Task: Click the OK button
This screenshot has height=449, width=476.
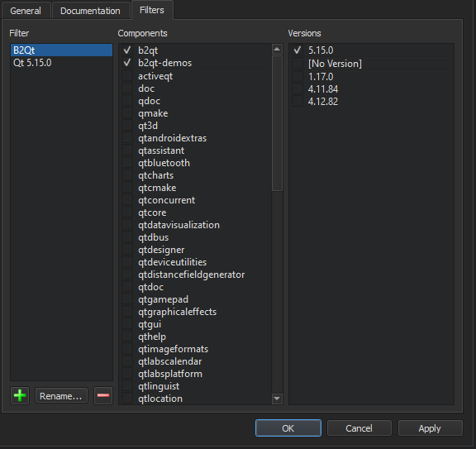Action: [x=288, y=428]
